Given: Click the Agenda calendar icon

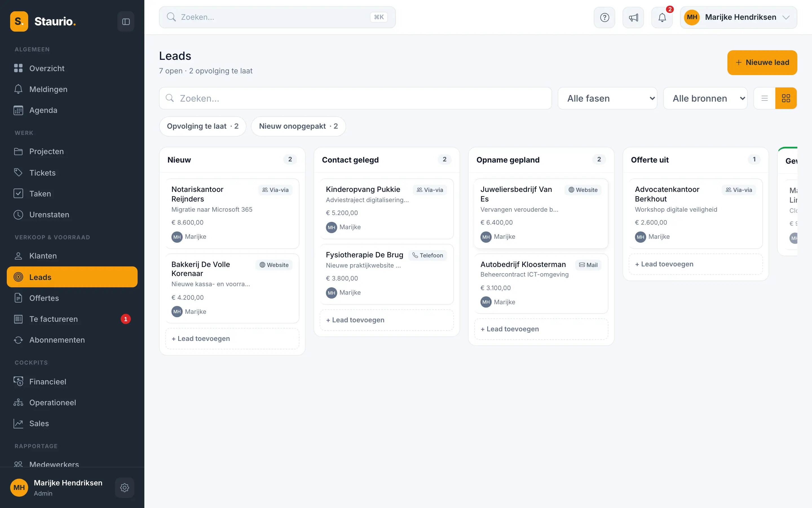Looking at the screenshot, I should point(18,110).
